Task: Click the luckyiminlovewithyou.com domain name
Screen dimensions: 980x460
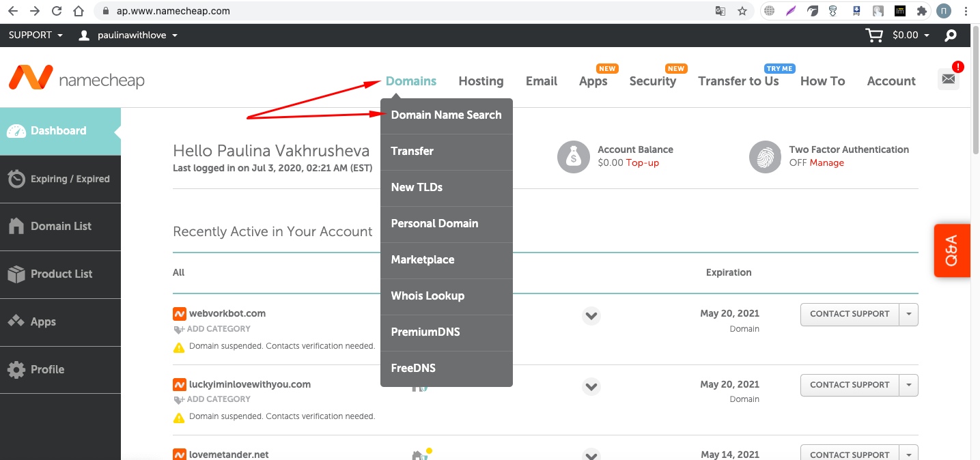Action: tap(250, 385)
